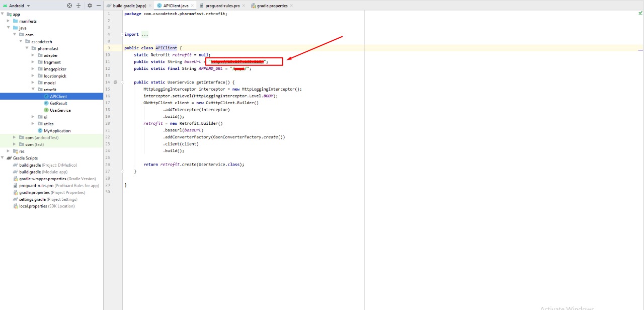This screenshot has height=310, width=644.
Task: Click the green inspection checkmark indicator
Action: coord(640,14)
